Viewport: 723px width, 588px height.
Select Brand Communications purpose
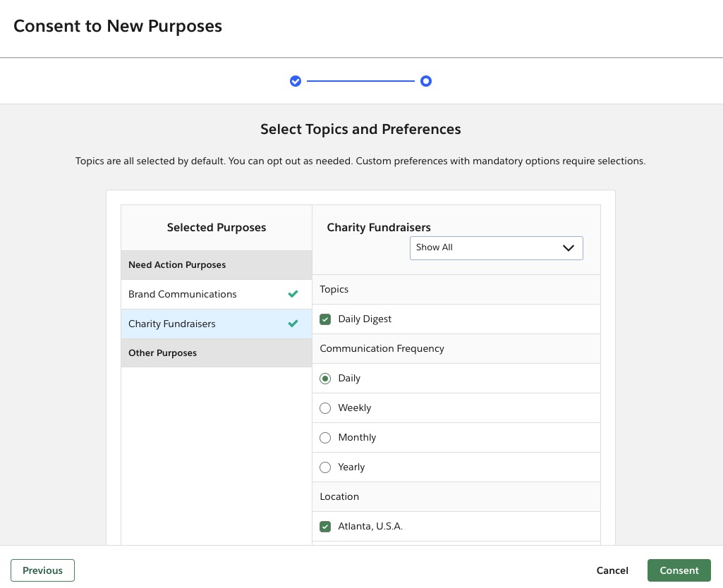pos(183,294)
